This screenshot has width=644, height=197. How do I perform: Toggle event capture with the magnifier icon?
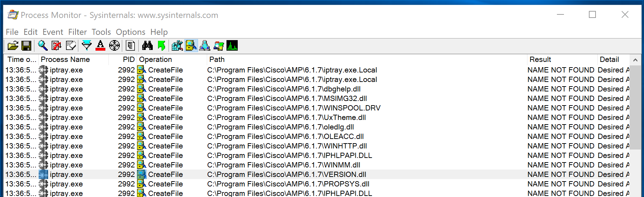pyautogui.click(x=43, y=45)
